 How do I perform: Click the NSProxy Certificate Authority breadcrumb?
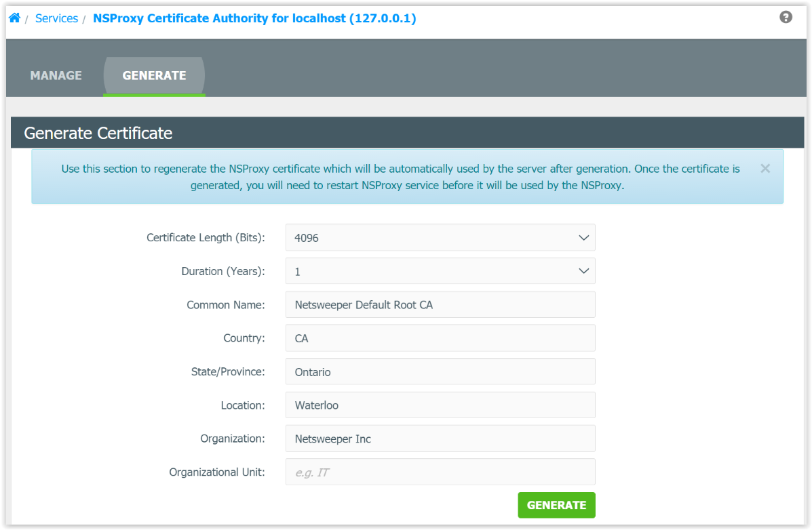tap(254, 18)
